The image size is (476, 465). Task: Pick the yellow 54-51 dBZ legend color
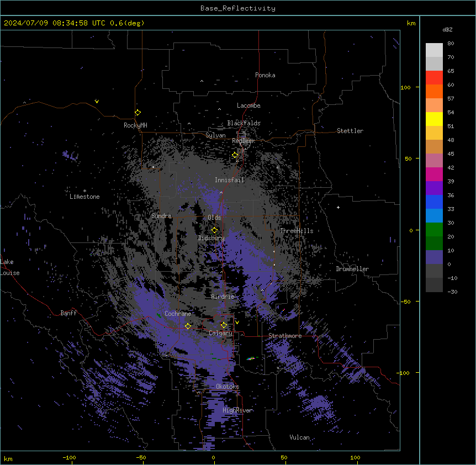point(434,119)
